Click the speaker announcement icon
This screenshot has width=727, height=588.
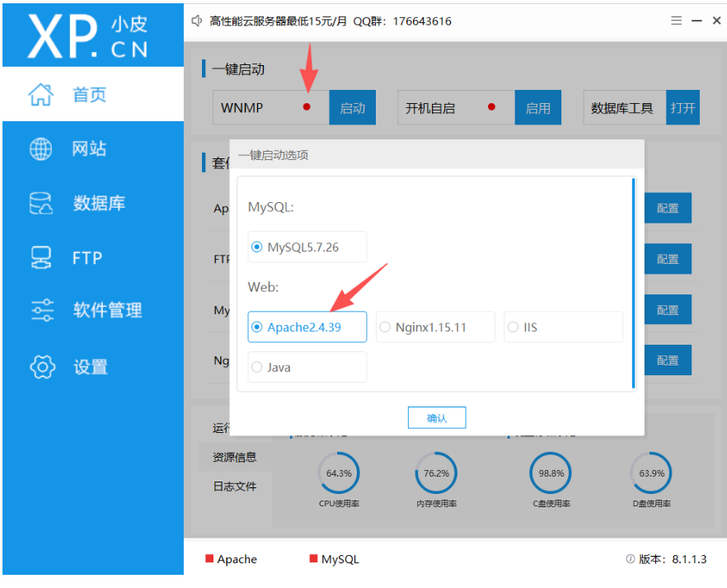[x=197, y=21]
